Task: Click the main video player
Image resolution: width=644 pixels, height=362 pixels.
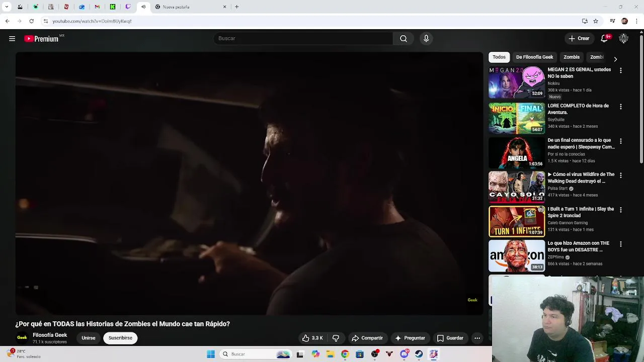Action: 249,184
